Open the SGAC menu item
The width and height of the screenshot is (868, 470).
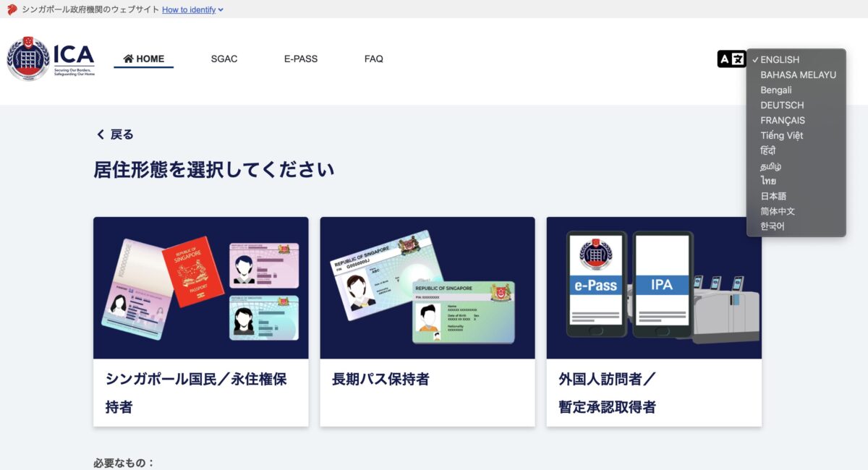(x=224, y=59)
